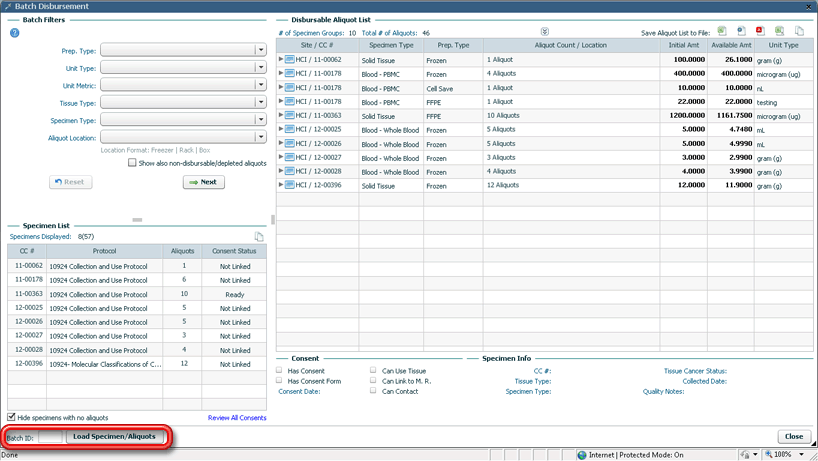Image resolution: width=818 pixels, height=461 pixels.
Task: Sort by Site / CC # column header
Action: point(317,45)
